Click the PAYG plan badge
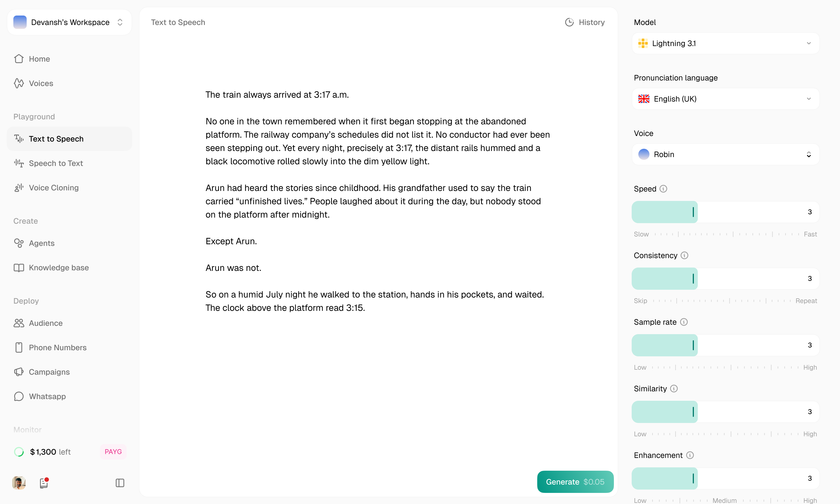The height and width of the screenshot is (504, 840). click(113, 452)
